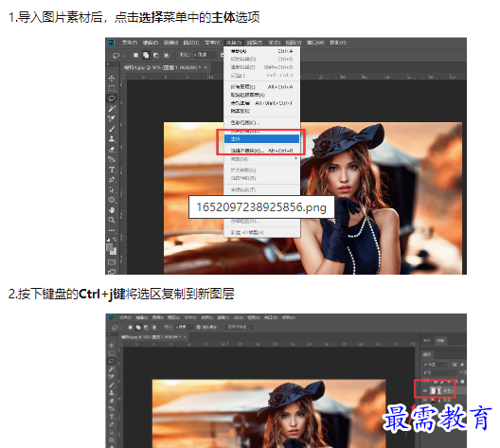Image resolution: width=500 pixels, height=448 pixels.
Task: Select the Move tool in second screenshot
Action: 112,346
